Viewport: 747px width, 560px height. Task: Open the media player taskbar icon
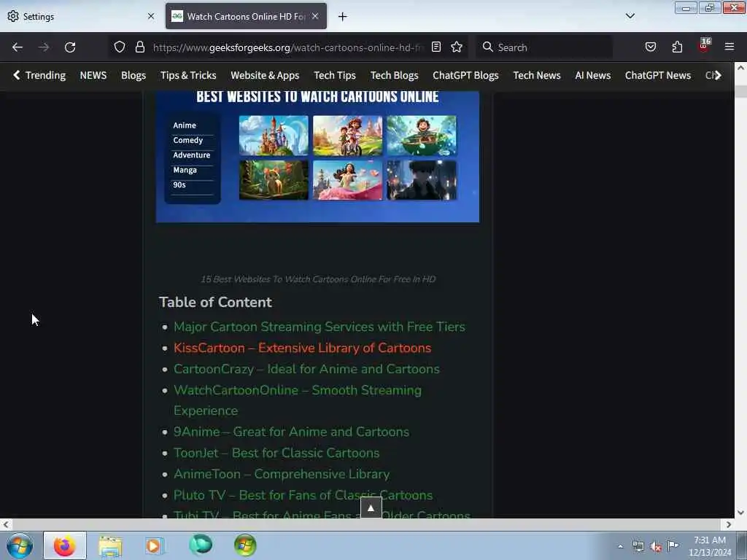coord(154,545)
